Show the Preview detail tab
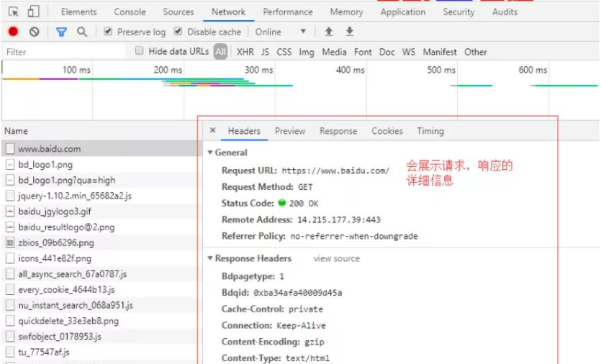This screenshot has height=364, width=601. click(290, 131)
